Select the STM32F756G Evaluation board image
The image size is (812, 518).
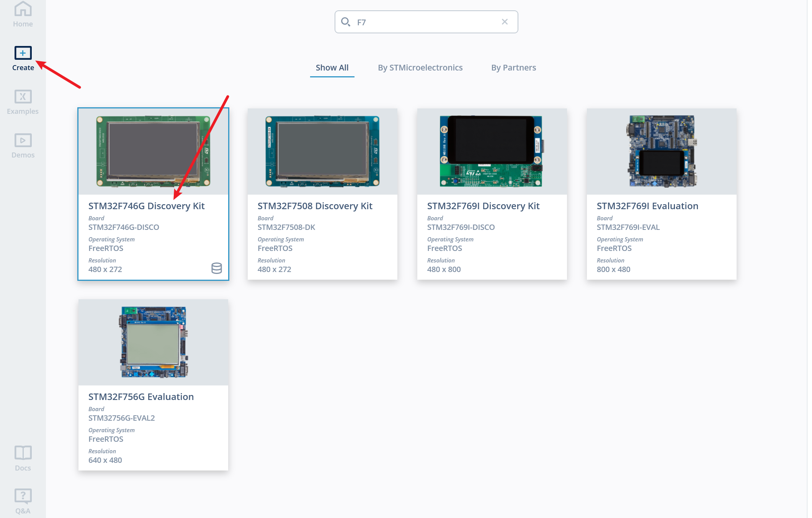(x=153, y=342)
